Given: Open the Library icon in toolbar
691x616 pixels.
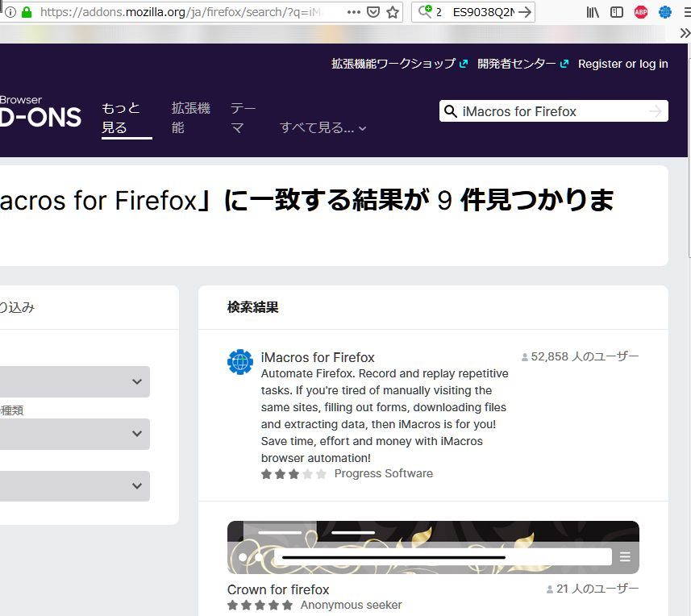Looking at the screenshot, I should pyautogui.click(x=593, y=12).
